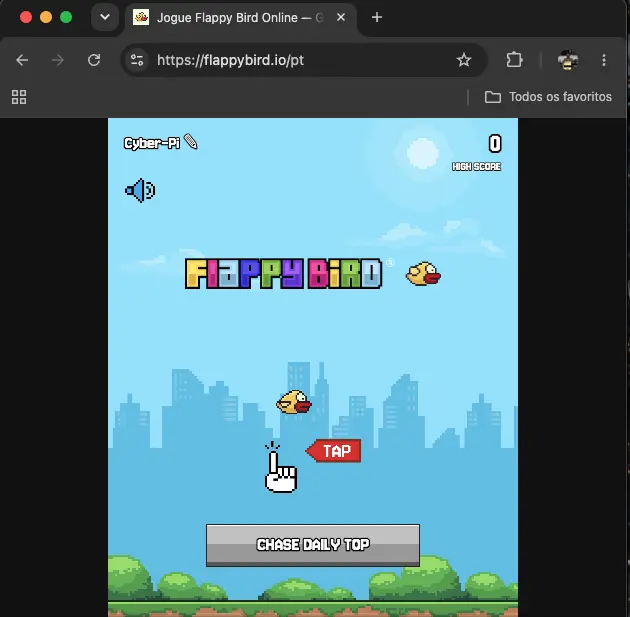
Task: Click the browser forward arrow
Action: point(58,60)
